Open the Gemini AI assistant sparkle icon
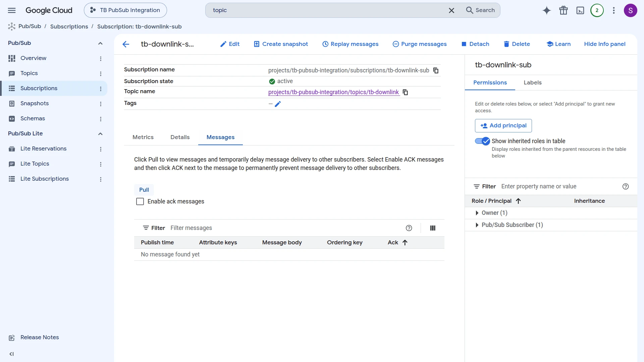This screenshot has height=362, width=644. coord(546,10)
